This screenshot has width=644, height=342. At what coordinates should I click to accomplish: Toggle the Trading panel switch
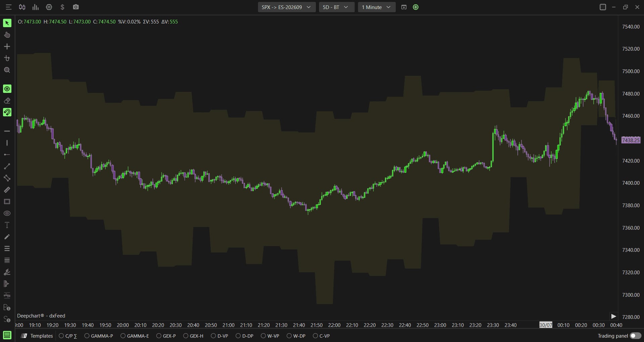(635, 336)
